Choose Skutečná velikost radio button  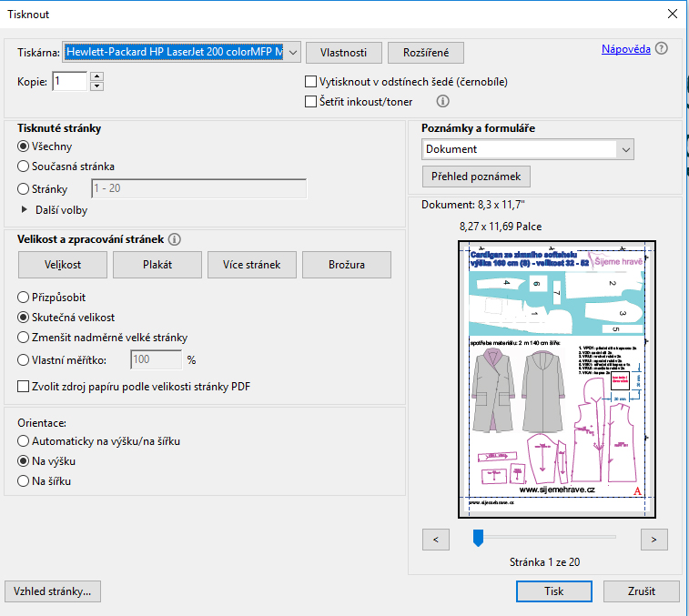pyautogui.click(x=23, y=318)
